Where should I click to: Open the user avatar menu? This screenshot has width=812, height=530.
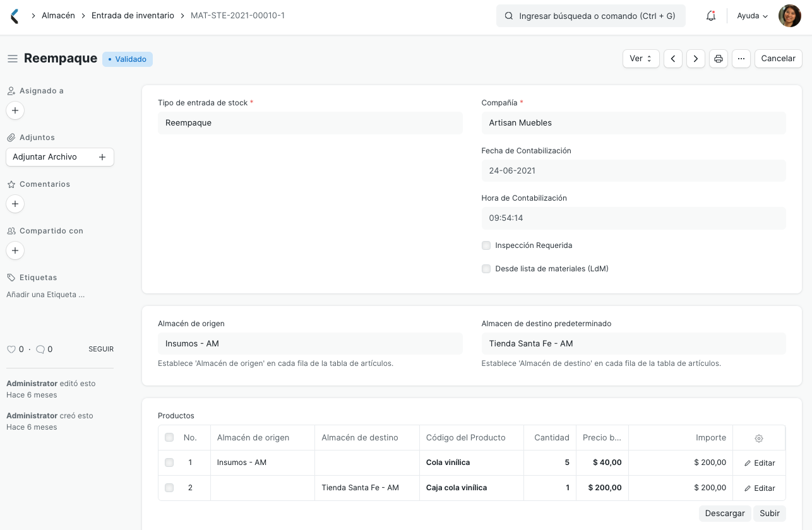click(x=789, y=16)
